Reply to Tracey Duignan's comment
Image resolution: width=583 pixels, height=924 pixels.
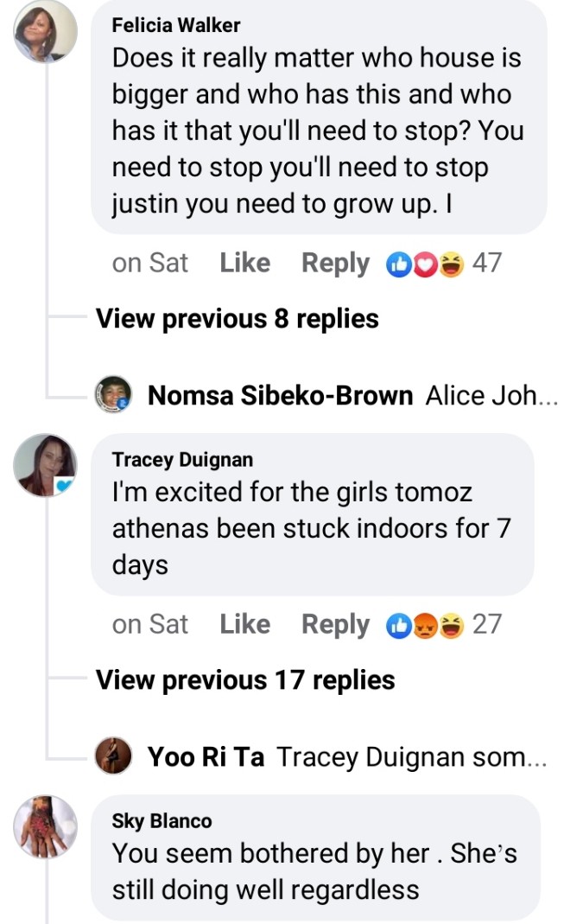tap(335, 625)
